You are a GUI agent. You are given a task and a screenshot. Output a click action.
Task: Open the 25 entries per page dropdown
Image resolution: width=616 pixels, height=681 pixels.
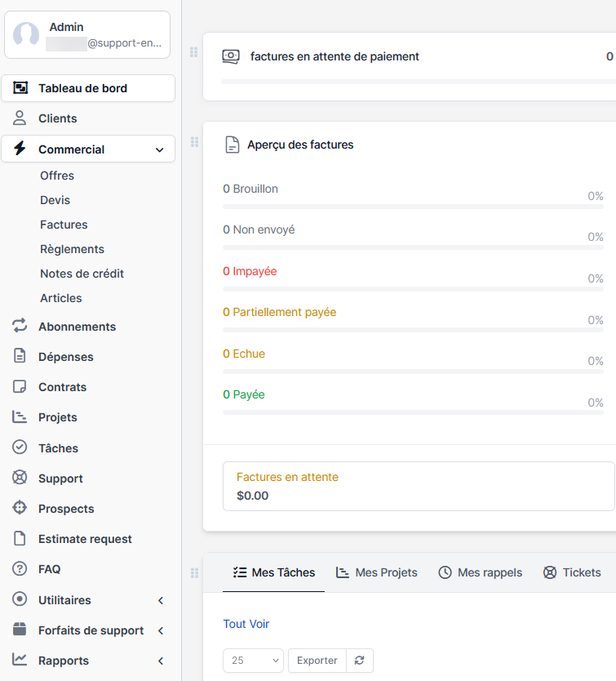253,660
